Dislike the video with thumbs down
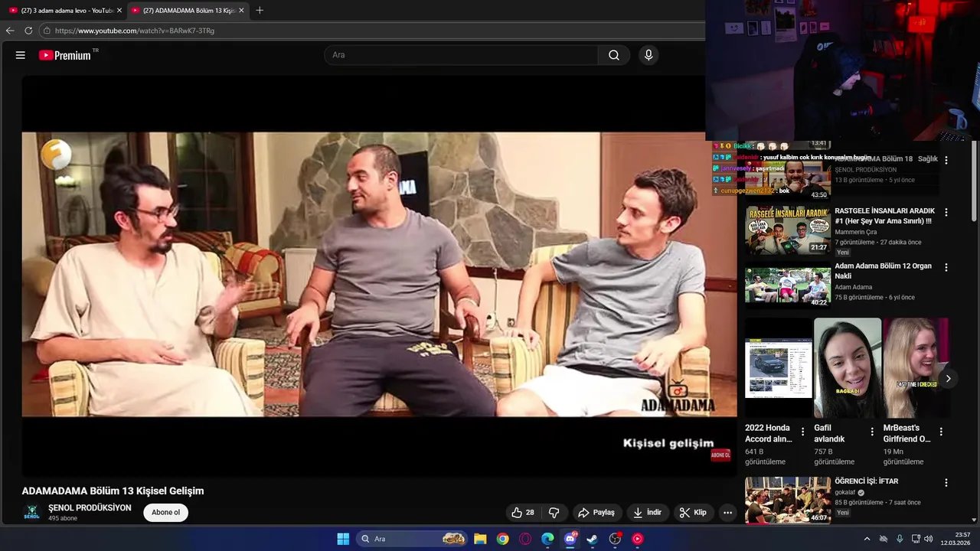 (x=554, y=513)
